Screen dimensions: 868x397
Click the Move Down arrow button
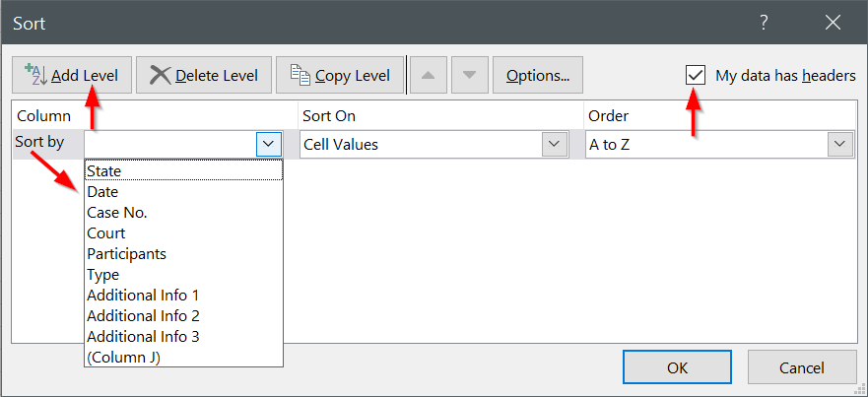[x=469, y=76]
